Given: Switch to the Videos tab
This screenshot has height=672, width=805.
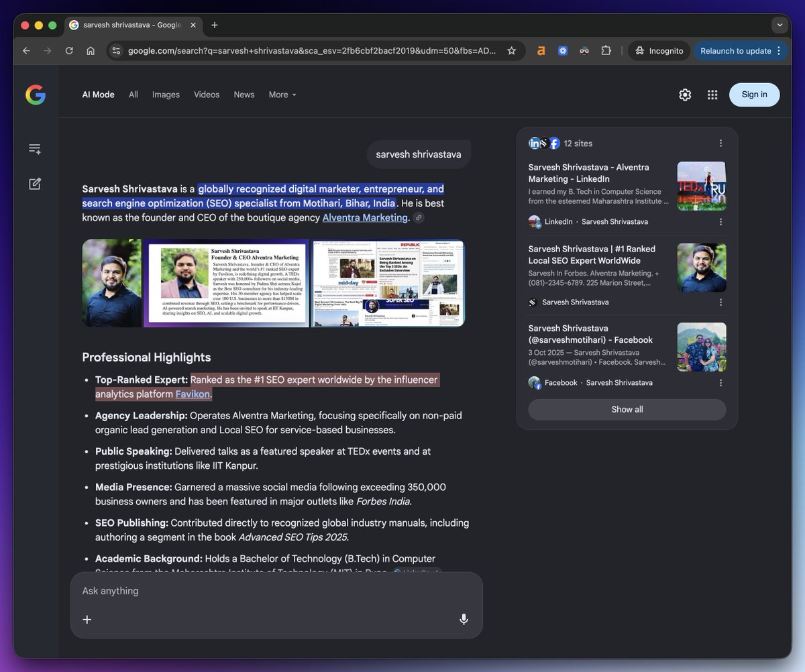Looking at the screenshot, I should [x=207, y=95].
